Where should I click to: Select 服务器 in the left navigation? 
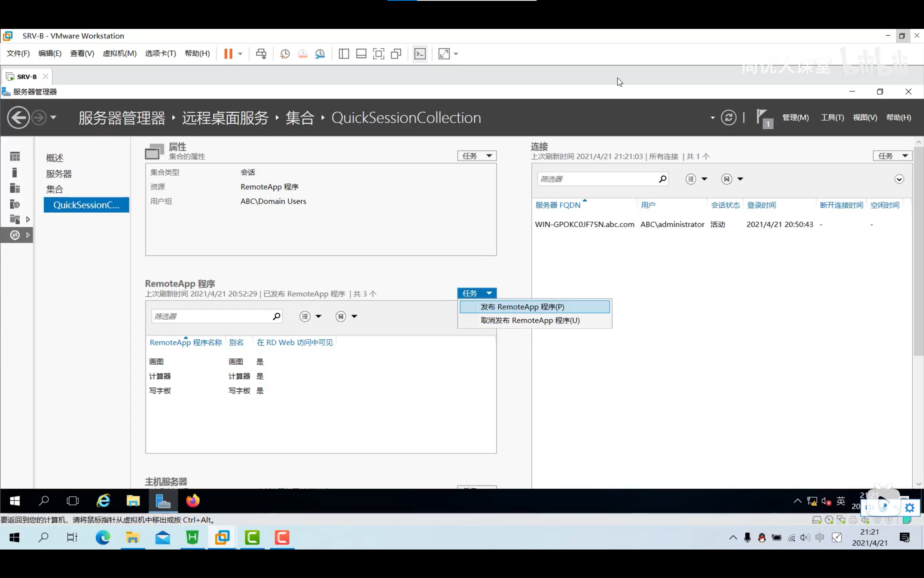tap(59, 174)
